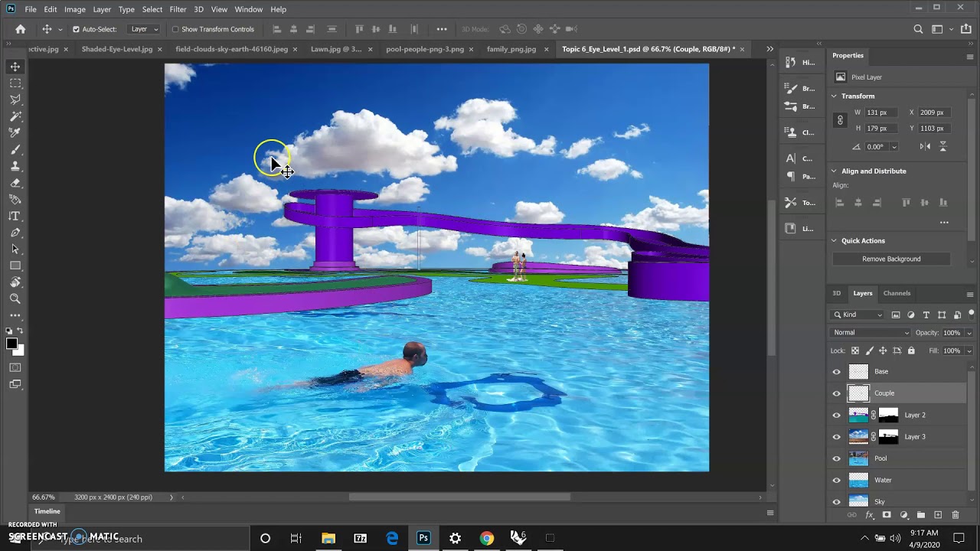
Task: Open the Fill dropdown arrow
Action: click(x=969, y=350)
